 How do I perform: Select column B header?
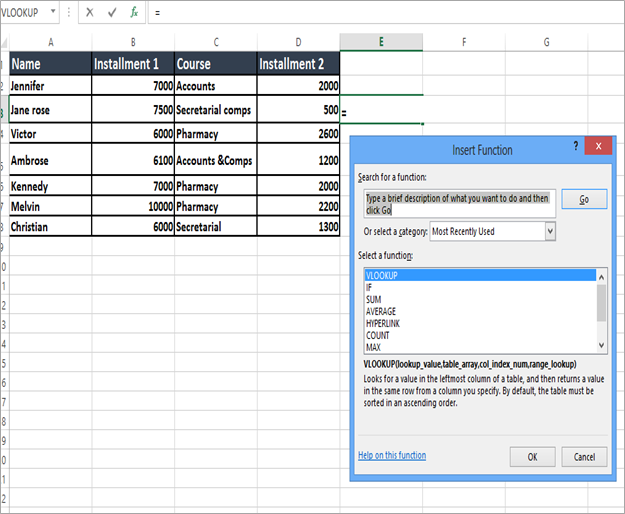133,42
